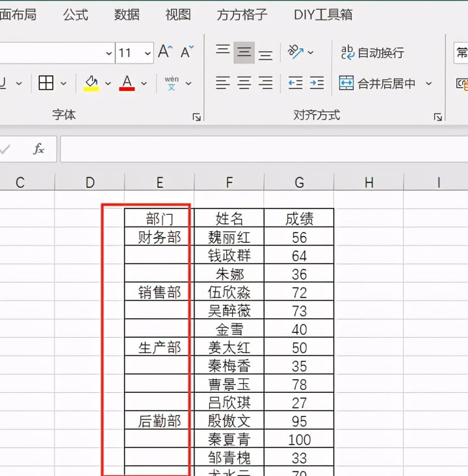The height and width of the screenshot is (476, 468).
Task: Open the font name combo box
Action: point(56,53)
